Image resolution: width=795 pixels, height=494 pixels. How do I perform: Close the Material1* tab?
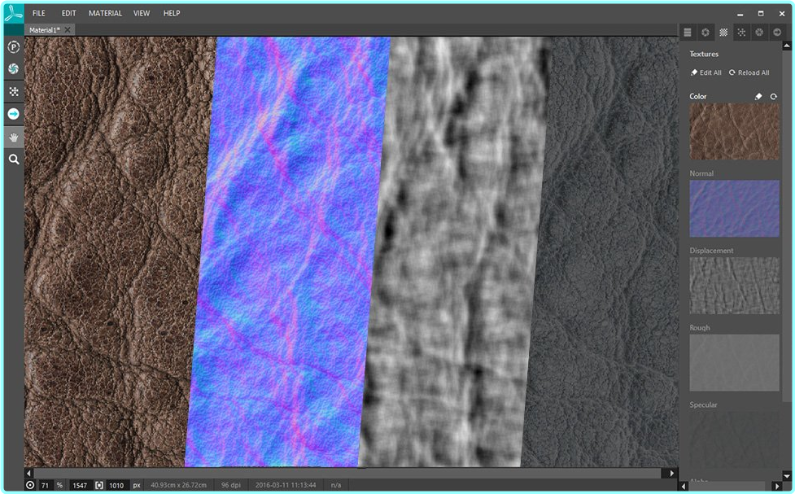pyautogui.click(x=67, y=30)
